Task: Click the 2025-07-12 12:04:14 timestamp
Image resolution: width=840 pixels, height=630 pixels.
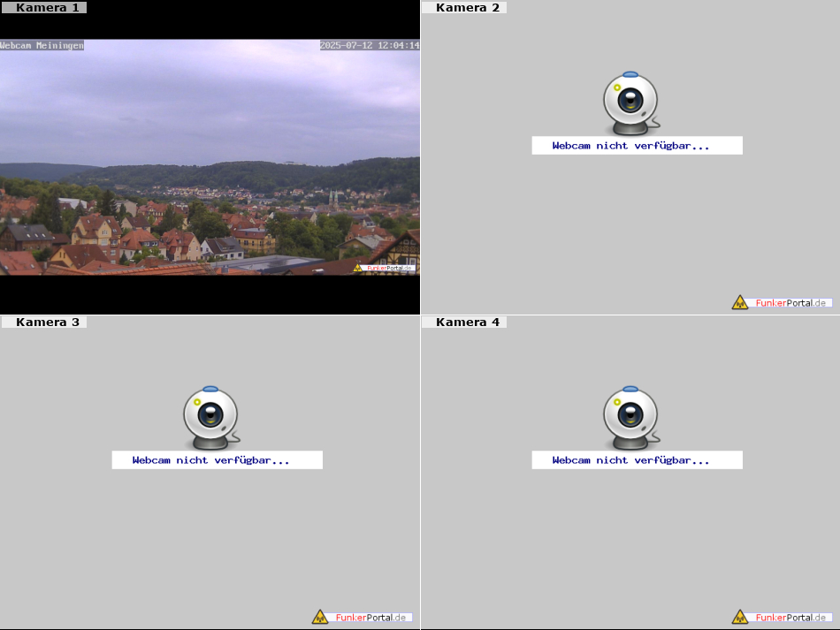Action: click(x=370, y=45)
